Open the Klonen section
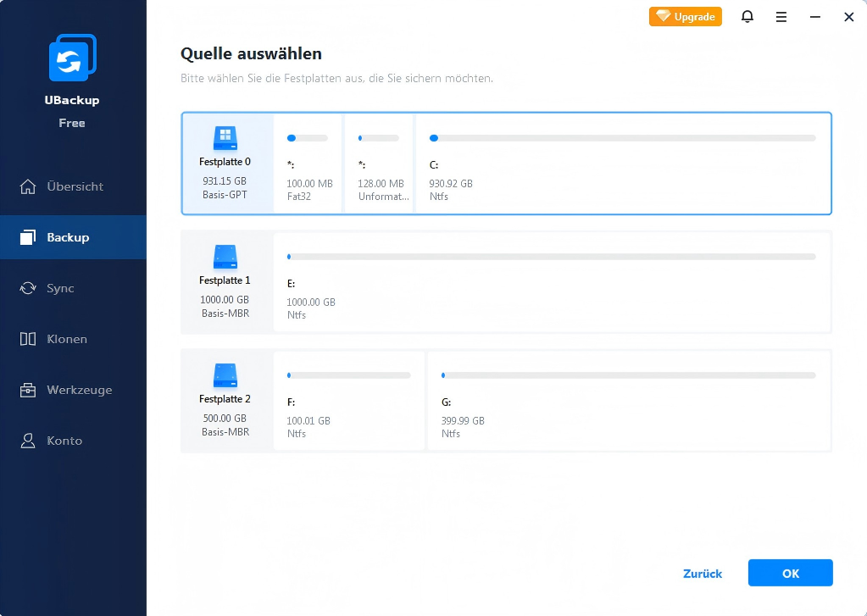867x616 pixels. [x=66, y=339]
